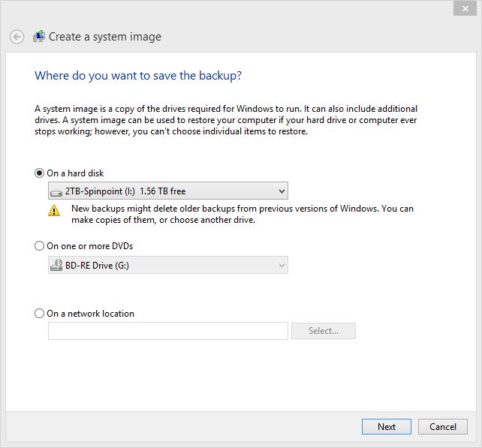Select the 'On a hard disk' radio button

(39, 173)
